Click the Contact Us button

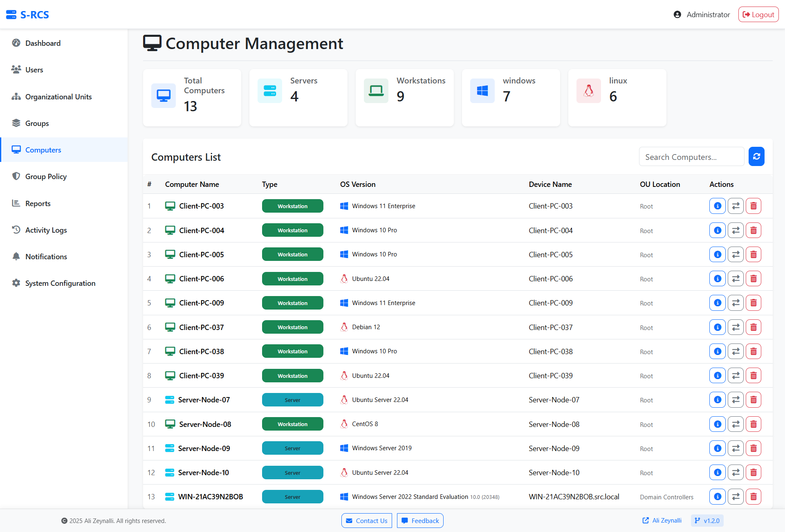(x=367, y=521)
